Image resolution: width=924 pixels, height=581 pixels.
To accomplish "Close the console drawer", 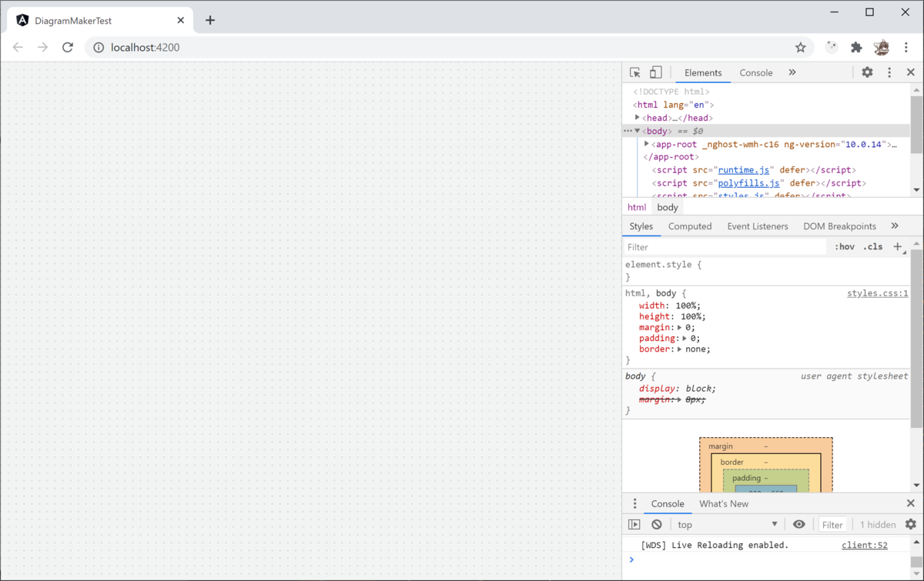I will 911,503.
